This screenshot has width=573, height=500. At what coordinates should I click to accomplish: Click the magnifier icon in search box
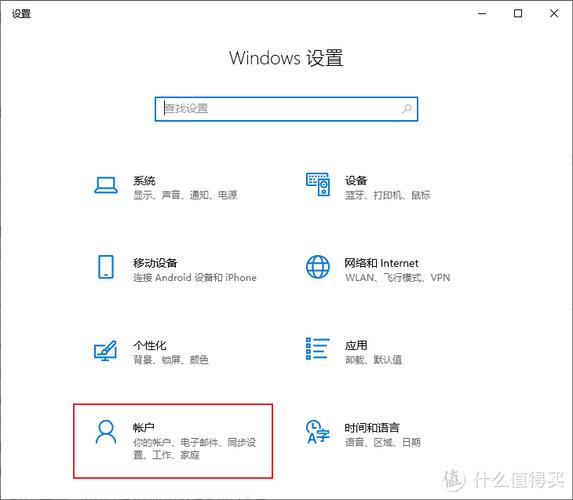click(x=406, y=109)
